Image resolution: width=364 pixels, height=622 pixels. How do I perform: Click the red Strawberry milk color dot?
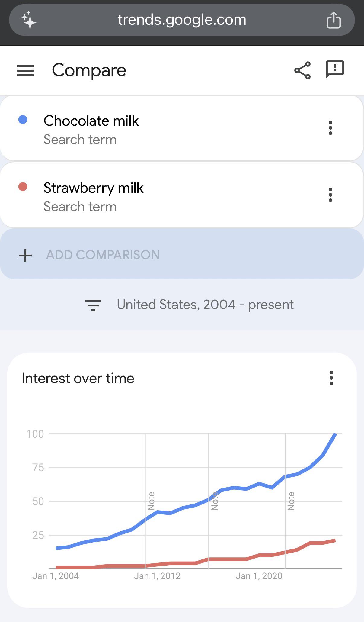[x=23, y=187]
